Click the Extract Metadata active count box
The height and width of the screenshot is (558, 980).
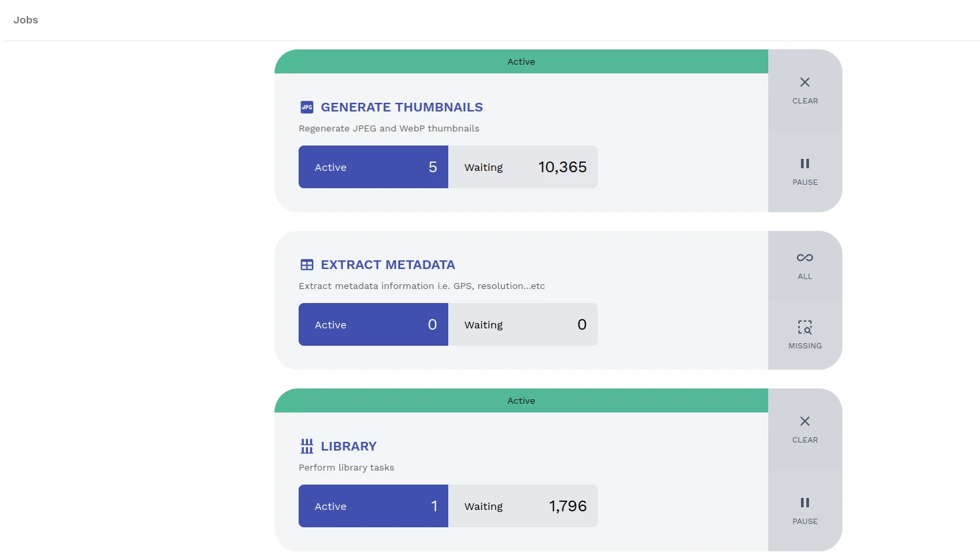(x=373, y=324)
